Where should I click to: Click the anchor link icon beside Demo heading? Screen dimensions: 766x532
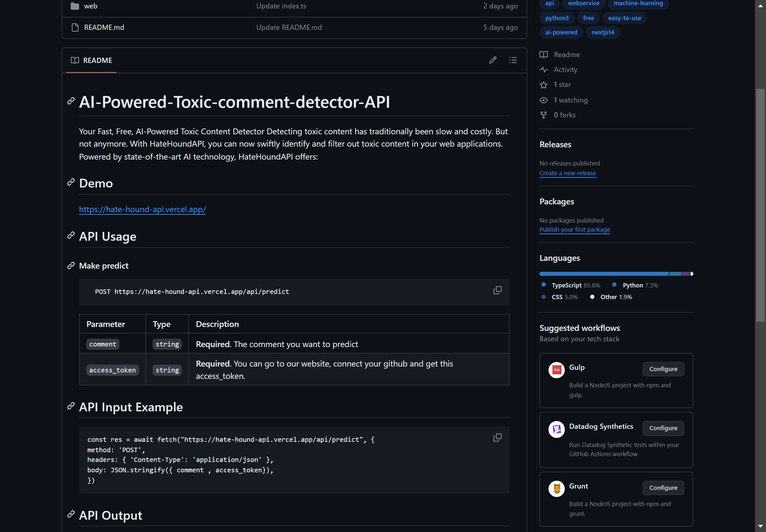pos(71,182)
